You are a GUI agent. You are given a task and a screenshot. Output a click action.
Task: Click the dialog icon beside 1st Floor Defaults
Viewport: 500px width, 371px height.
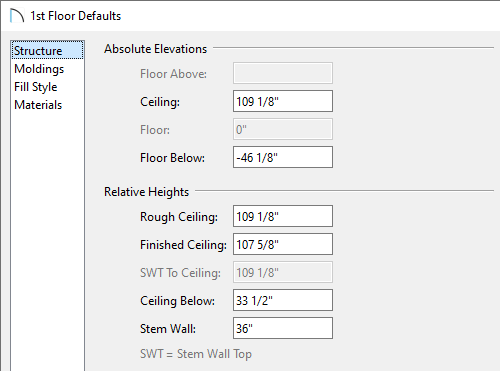pos(17,16)
